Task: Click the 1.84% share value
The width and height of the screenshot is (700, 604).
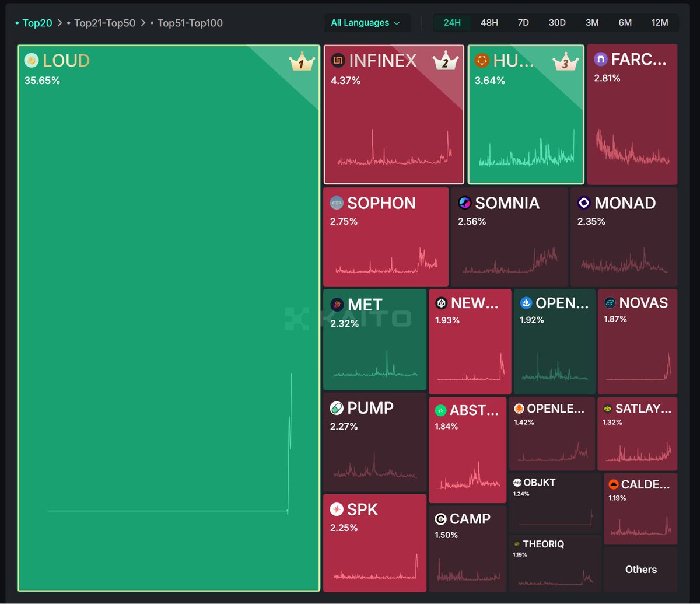Action: pos(447,426)
